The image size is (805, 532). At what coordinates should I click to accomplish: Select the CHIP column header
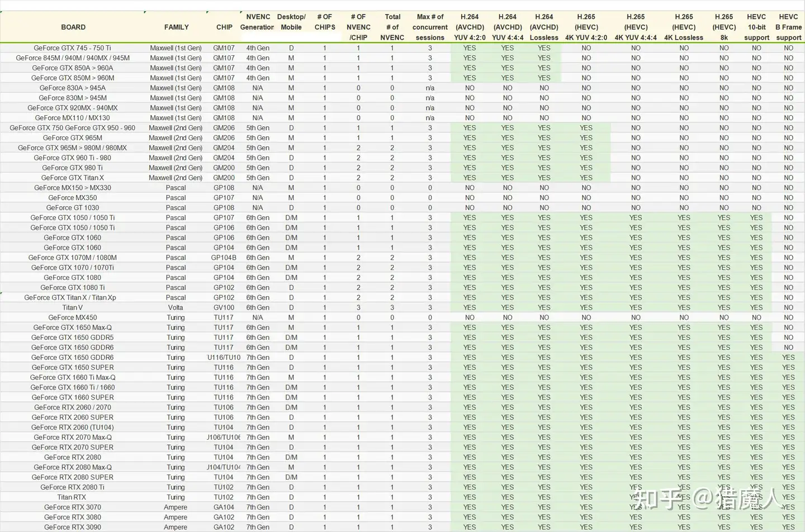(x=224, y=27)
